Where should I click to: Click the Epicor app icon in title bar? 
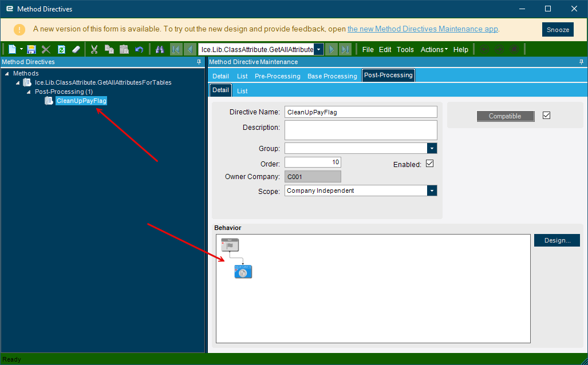pos(9,9)
